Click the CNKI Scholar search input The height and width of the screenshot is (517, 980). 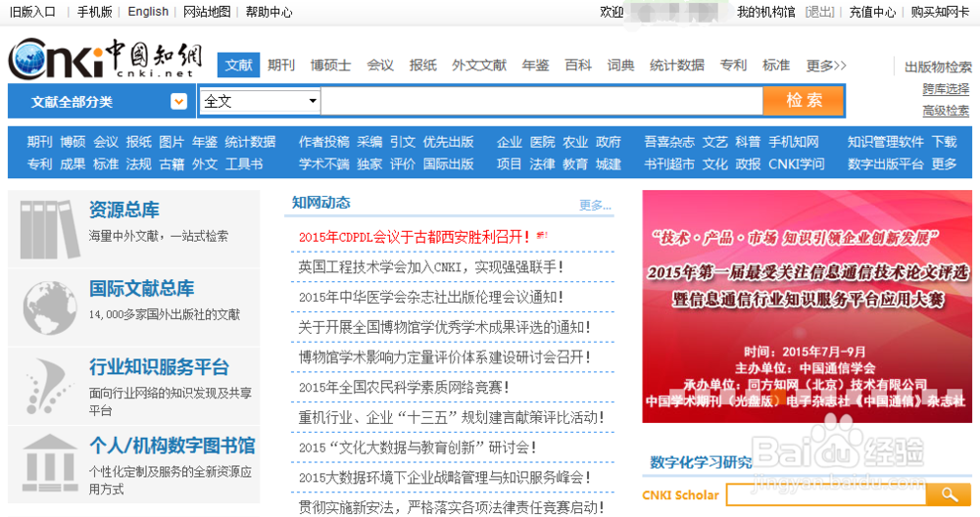pyautogui.click(x=826, y=494)
